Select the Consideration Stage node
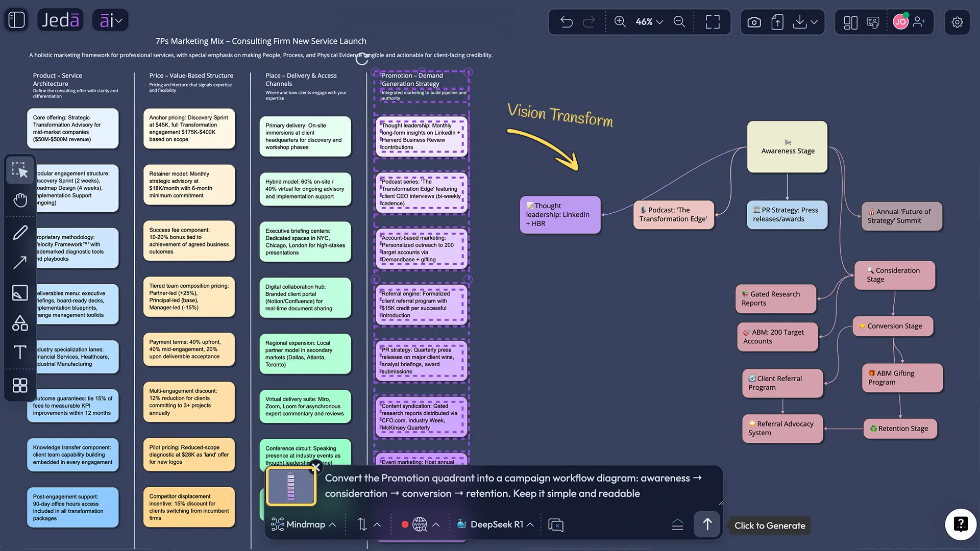980x551 pixels. [895, 275]
